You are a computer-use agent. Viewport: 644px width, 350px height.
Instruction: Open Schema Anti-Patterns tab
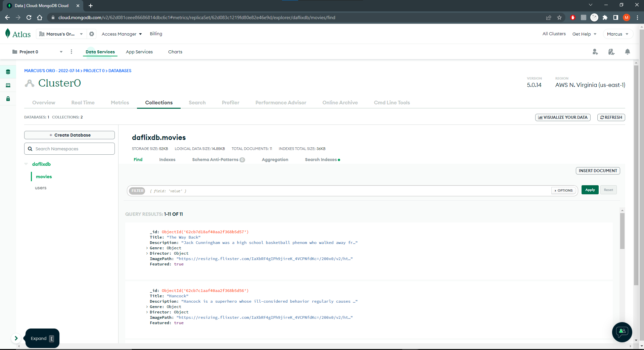click(x=218, y=159)
